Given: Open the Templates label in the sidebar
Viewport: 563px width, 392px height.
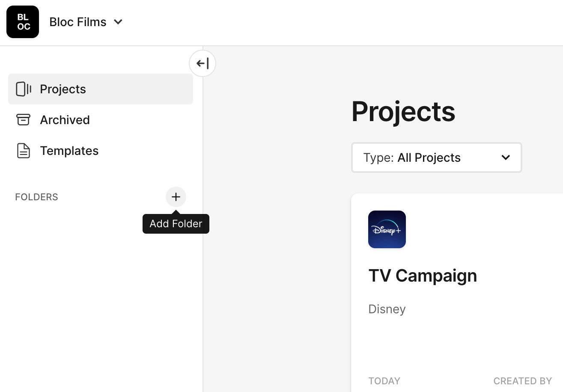Looking at the screenshot, I should point(69,151).
